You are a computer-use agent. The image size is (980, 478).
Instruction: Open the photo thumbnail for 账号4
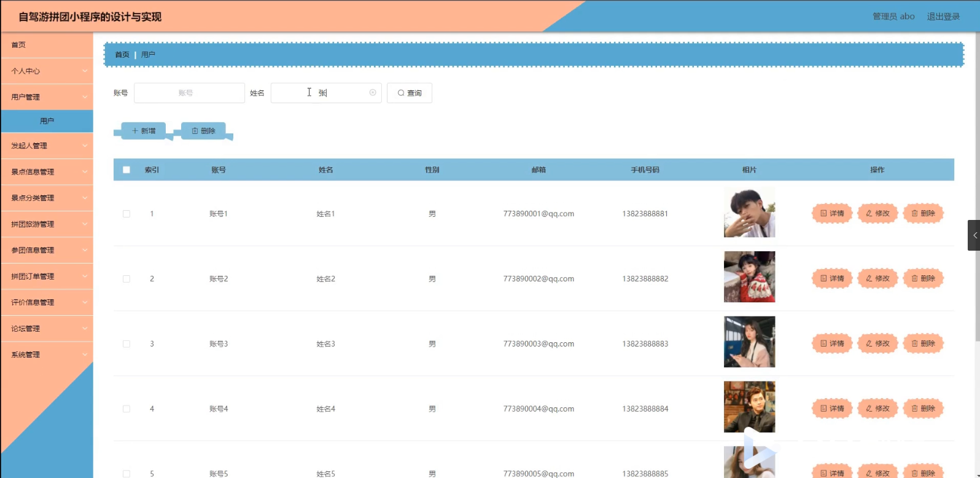[x=749, y=407]
